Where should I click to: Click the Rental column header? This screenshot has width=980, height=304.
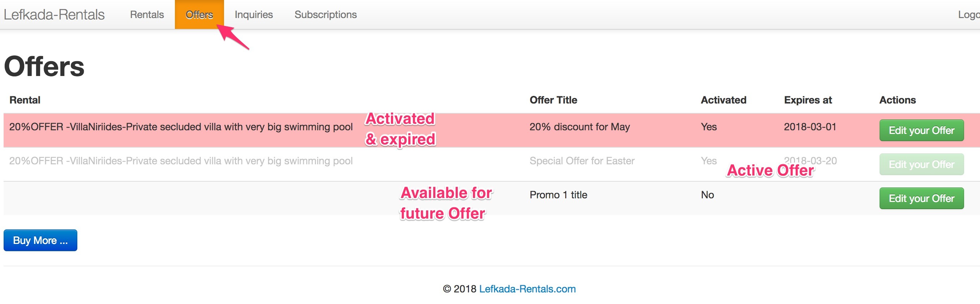coord(25,100)
